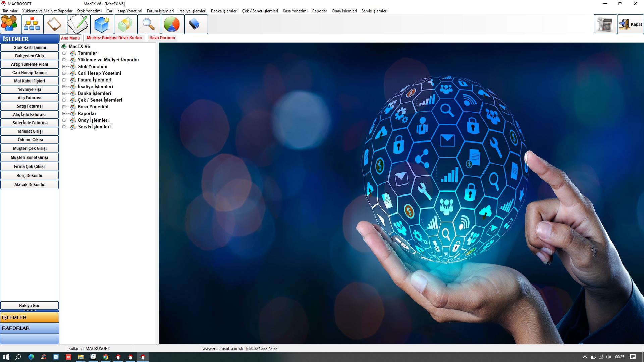Click the clipboard toolbar icon
This screenshot has height=362, width=644.
[x=55, y=24]
